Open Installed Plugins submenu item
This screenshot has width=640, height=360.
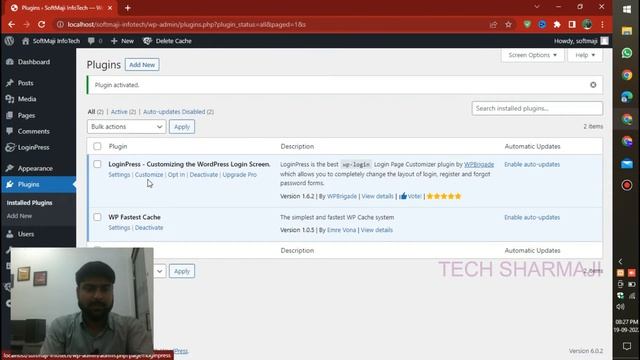point(29,203)
